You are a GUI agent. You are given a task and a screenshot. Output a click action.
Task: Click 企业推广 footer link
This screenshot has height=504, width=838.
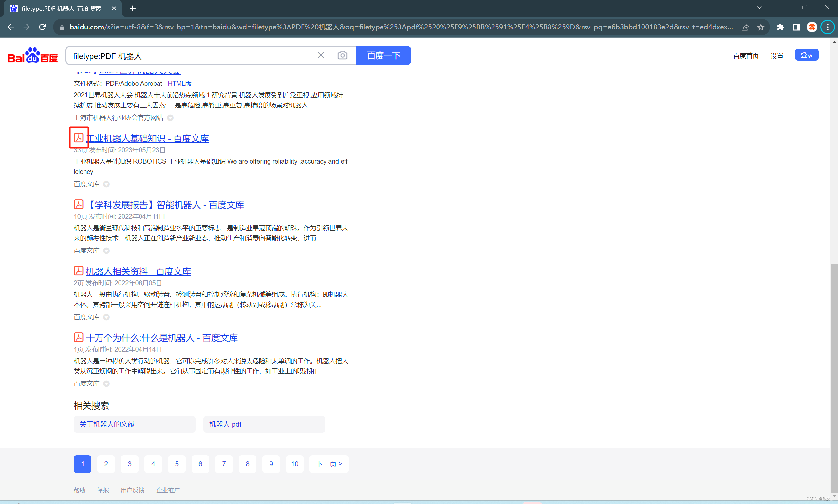click(x=168, y=490)
